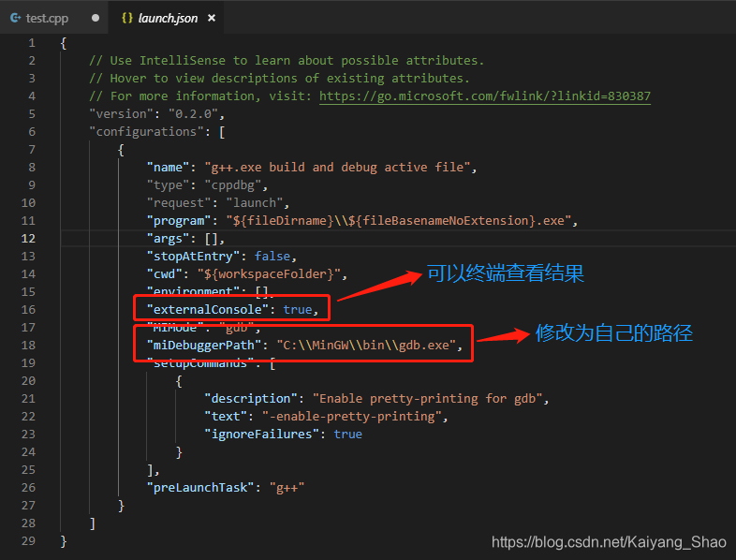Click the "Use IntelliSense to learn" comment line
Screen dimensions: 736x560
tap(287, 61)
